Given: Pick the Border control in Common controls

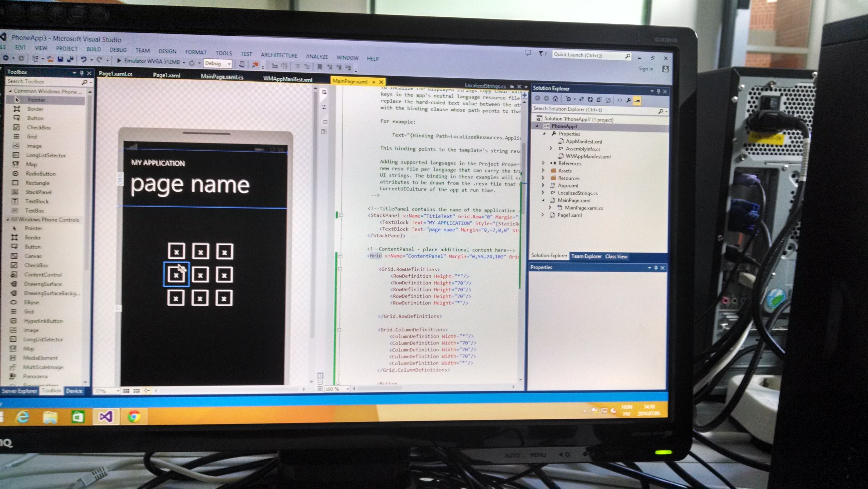Looking at the screenshot, I should click(x=35, y=109).
